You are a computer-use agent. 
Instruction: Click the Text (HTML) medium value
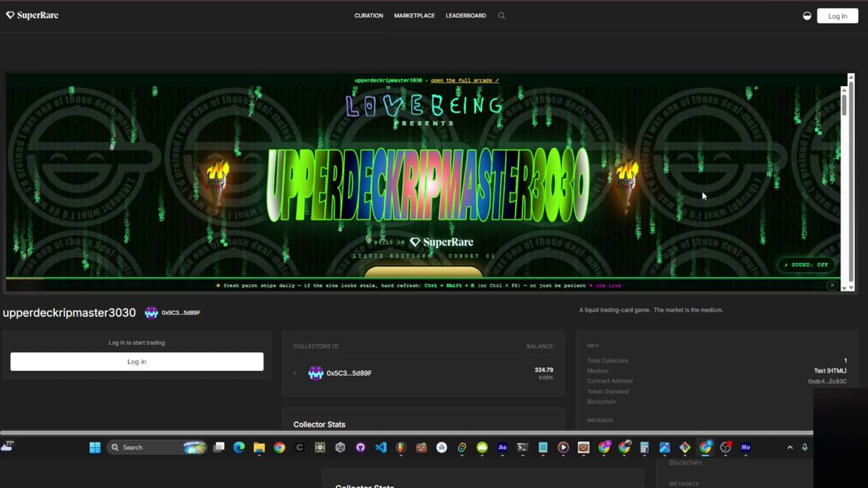830,371
